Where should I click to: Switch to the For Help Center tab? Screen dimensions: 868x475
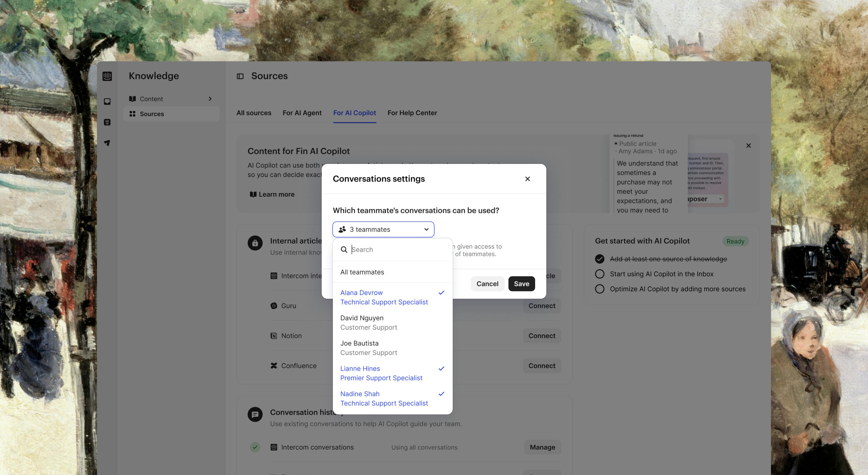(412, 113)
